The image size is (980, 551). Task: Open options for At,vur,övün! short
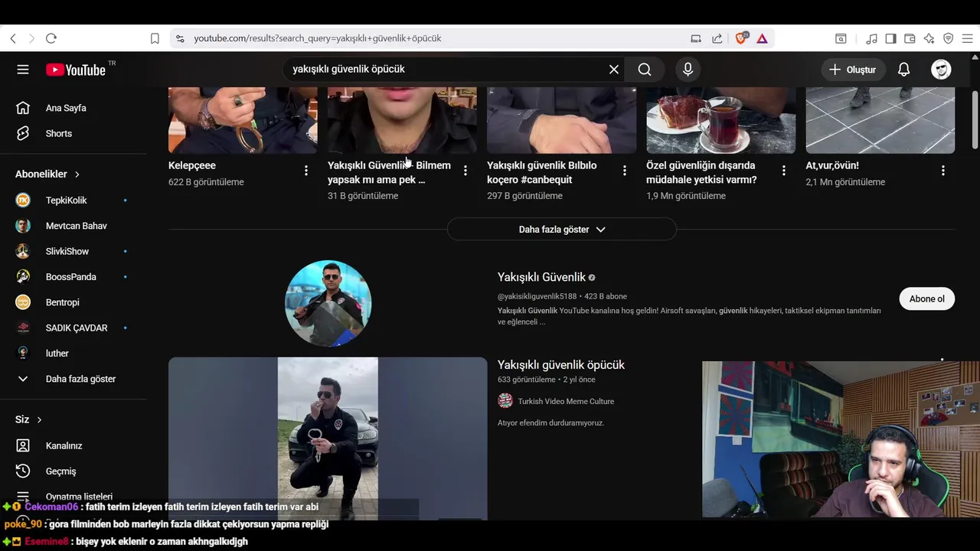(942, 171)
